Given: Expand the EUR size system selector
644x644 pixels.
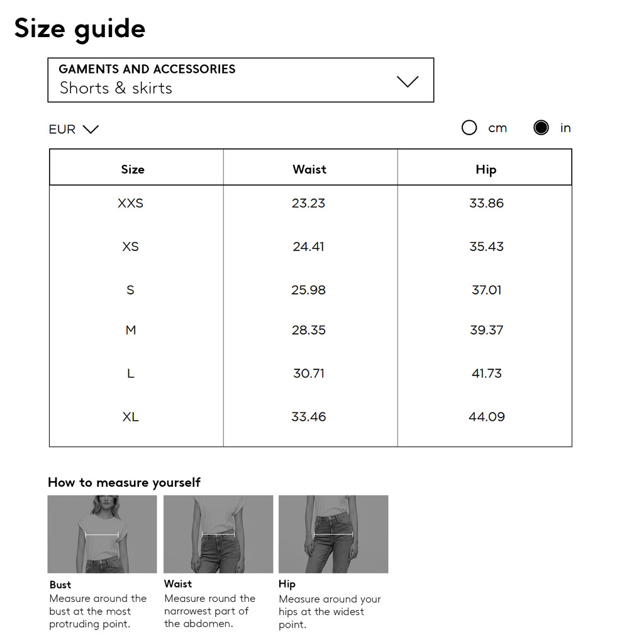Looking at the screenshot, I should coord(74,130).
